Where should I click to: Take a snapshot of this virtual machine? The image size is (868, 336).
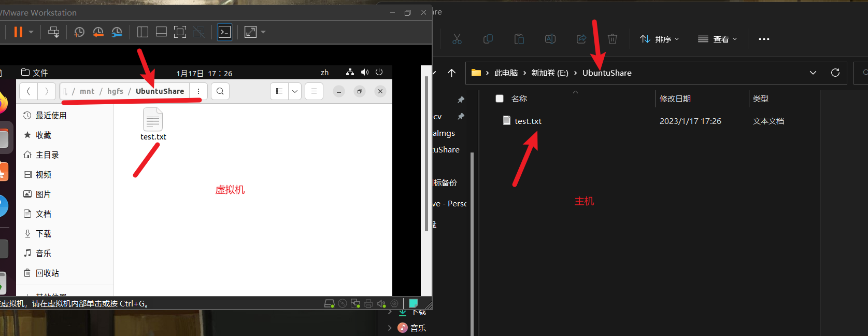tap(79, 32)
